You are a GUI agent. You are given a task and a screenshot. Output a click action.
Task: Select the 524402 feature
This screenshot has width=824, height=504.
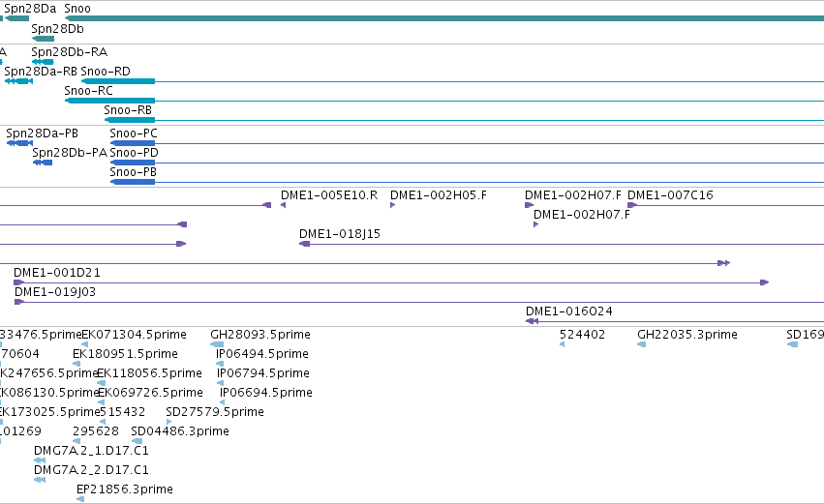pos(563,344)
